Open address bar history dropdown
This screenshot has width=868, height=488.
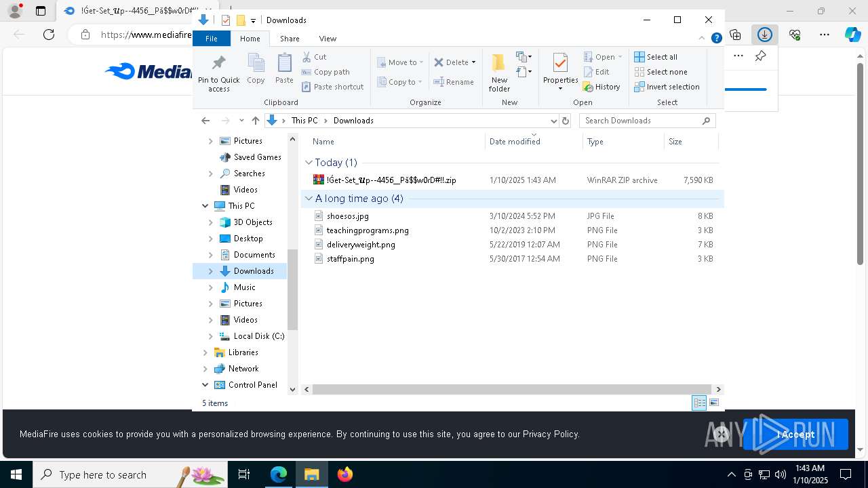[553, 121]
